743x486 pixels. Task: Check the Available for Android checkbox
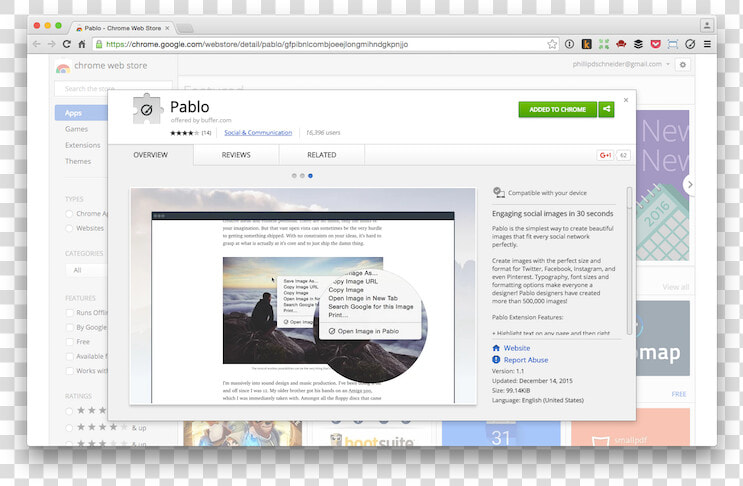tap(70, 356)
